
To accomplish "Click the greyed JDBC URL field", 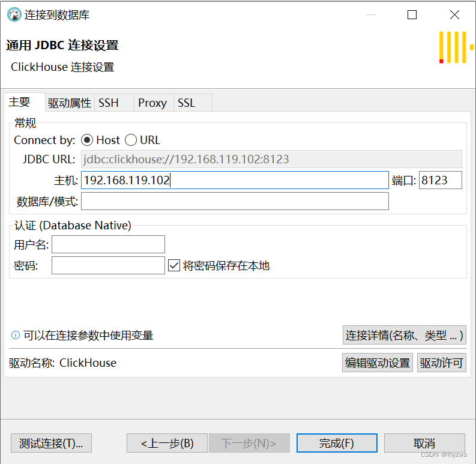I will pos(271,159).
